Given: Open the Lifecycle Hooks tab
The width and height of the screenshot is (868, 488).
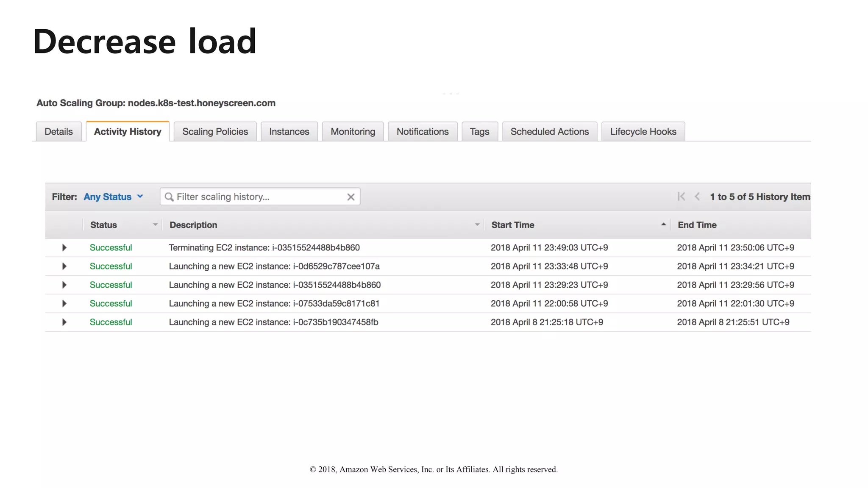Looking at the screenshot, I should (643, 132).
